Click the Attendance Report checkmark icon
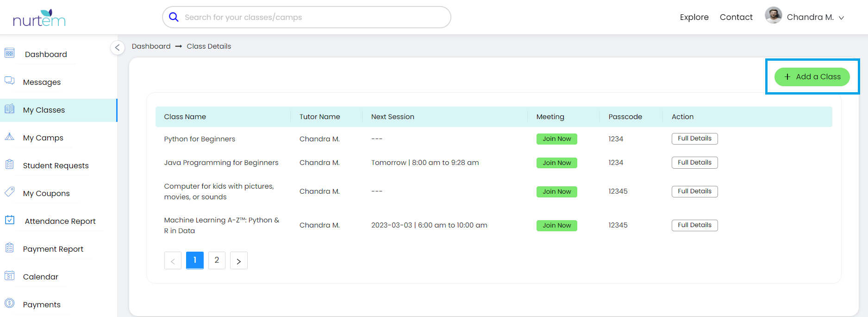Screen dimensions: 868x317 click(10, 220)
